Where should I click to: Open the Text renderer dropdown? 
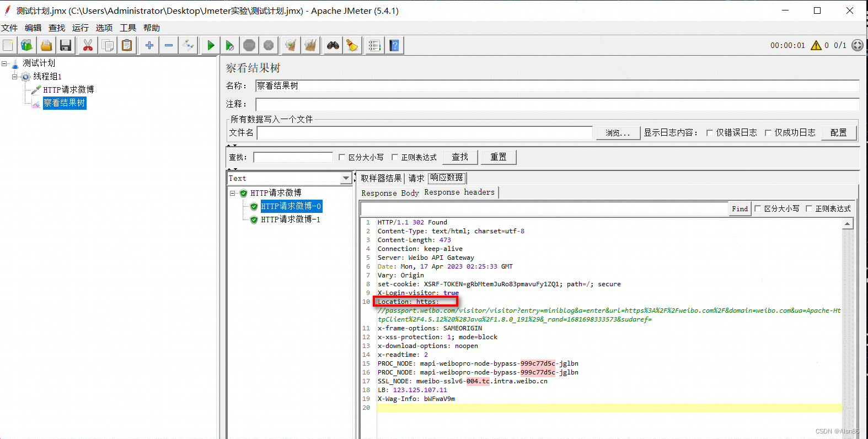346,178
